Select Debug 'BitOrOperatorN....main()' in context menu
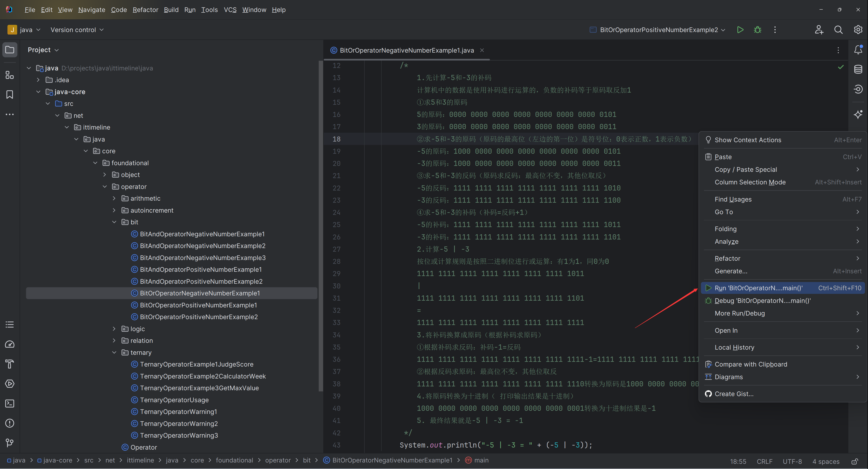This screenshot has height=469, width=868. tap(783, 301)
